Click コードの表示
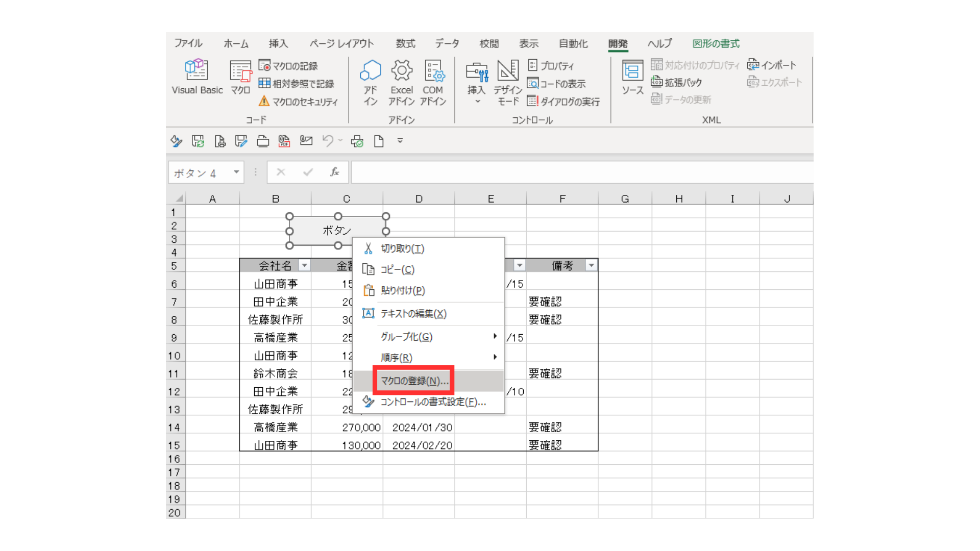 pos(557,84)
